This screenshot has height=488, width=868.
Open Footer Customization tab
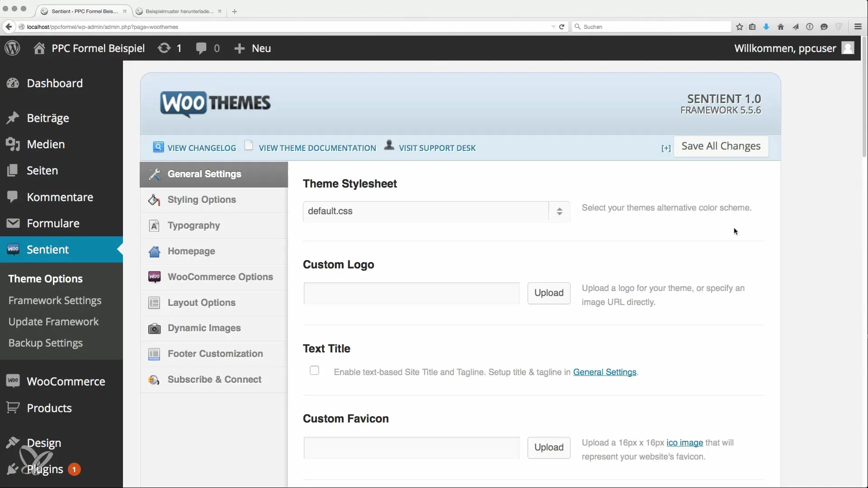pyautogui.click(x=214, y=354)
